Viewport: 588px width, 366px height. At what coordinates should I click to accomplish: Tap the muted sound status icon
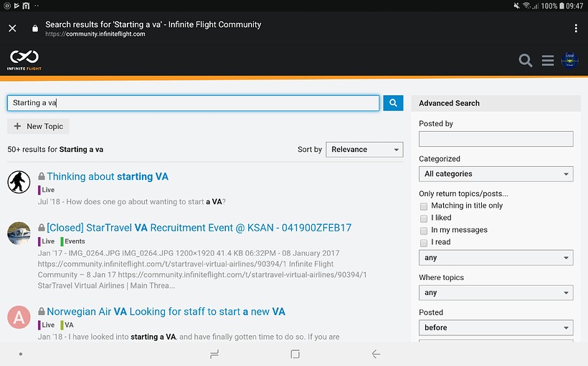coord(517,6)
